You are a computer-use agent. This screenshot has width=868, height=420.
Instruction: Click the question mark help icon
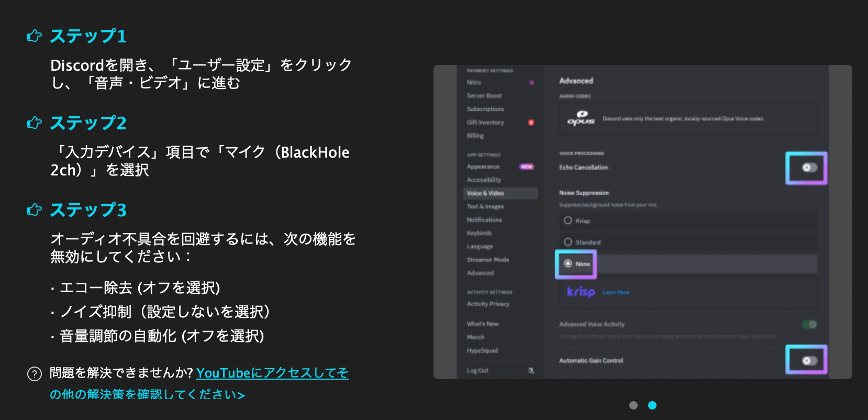[x=35, y=374]
